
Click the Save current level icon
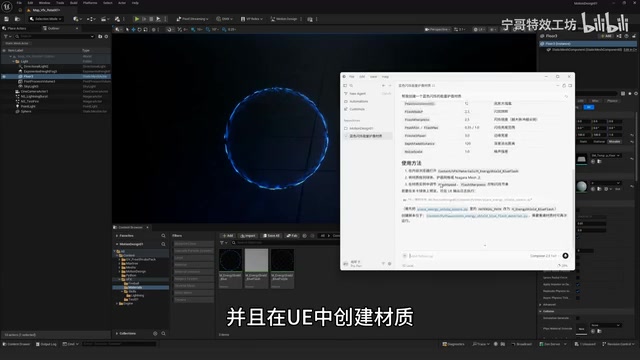(7, 19)
